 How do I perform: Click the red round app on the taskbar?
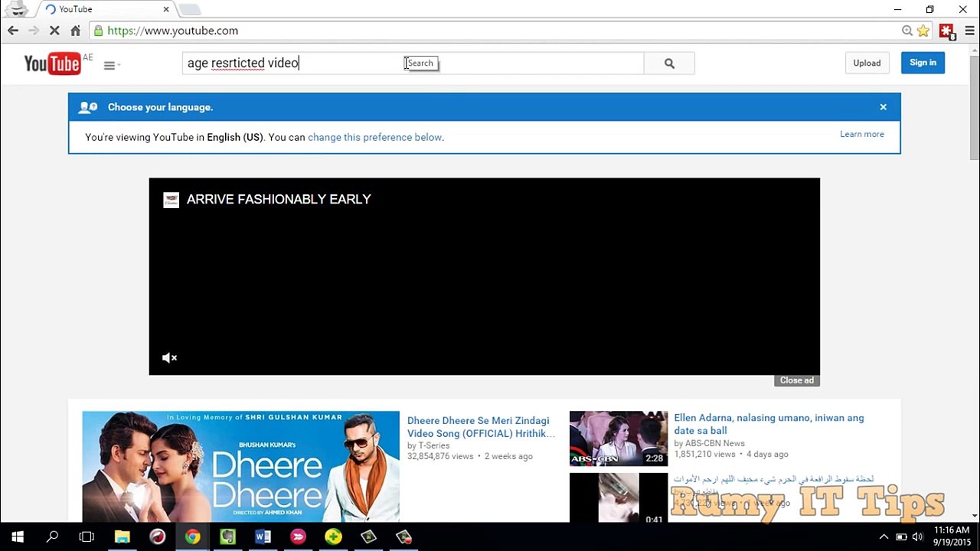[157, 536]
